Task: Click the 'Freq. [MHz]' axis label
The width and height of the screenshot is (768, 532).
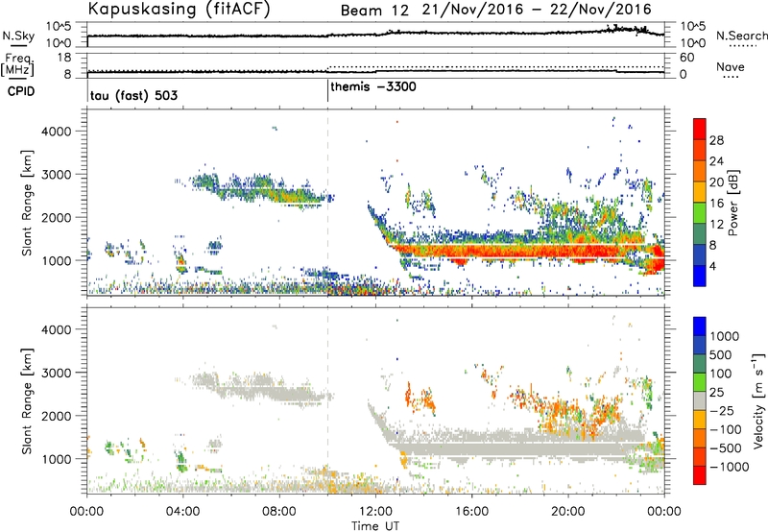Action: pyautogui.click(x=18, y=65)
